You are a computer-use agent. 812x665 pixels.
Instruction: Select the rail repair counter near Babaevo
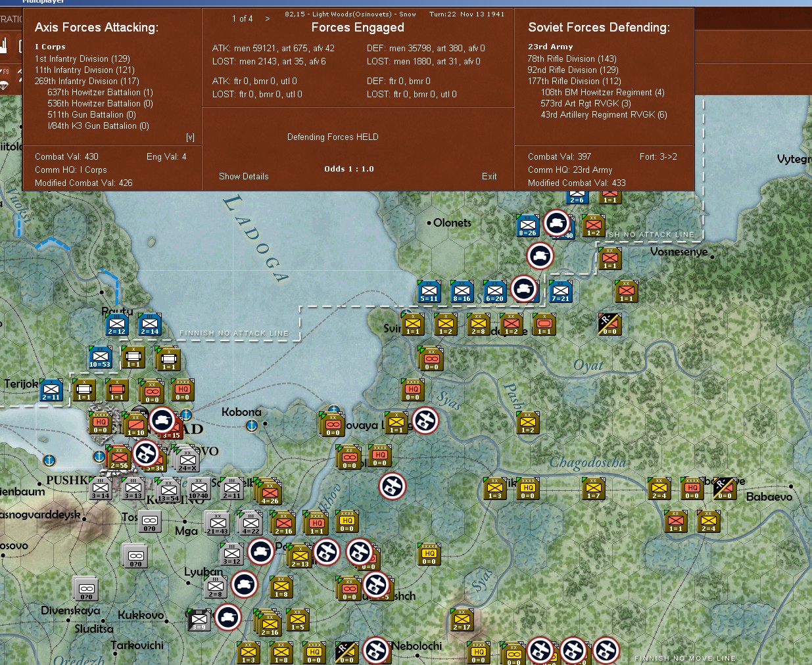click(x=725, y=489)
